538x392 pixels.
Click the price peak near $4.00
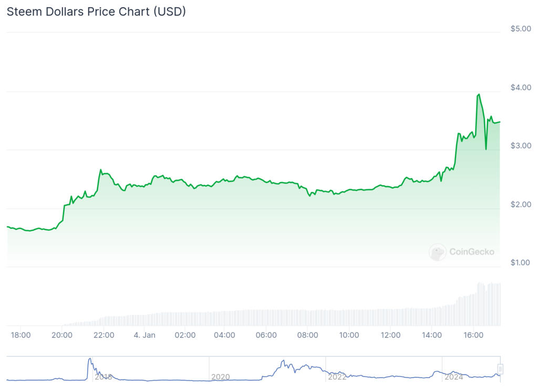[479, 94]
